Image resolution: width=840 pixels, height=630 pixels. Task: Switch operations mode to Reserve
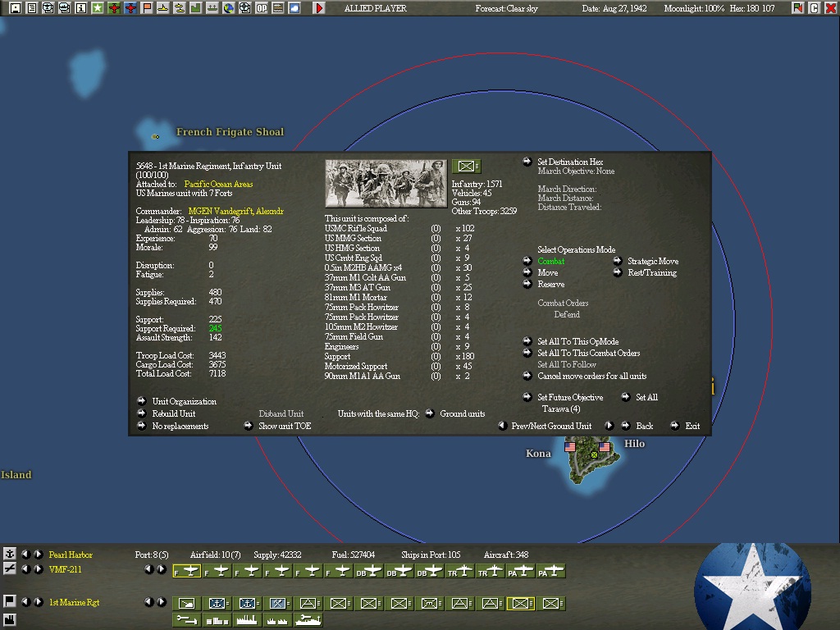coord(527,285)
